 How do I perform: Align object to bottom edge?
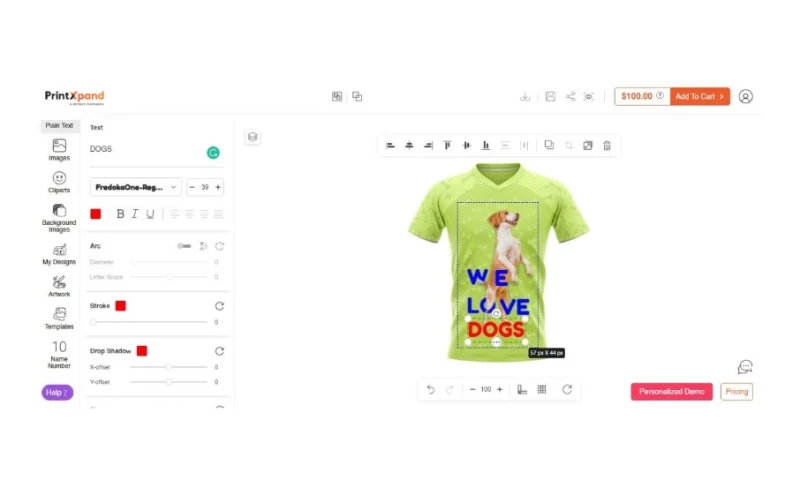coord(486,145)
